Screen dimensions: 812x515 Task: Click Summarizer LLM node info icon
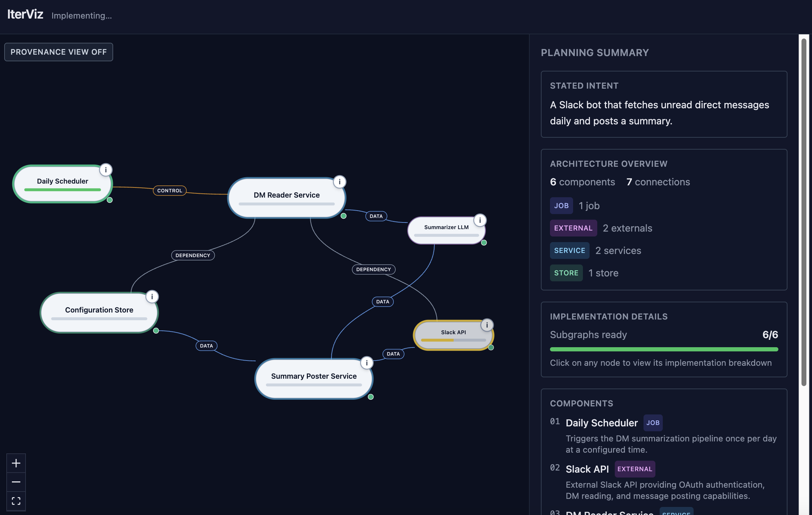tap(480, 220)
